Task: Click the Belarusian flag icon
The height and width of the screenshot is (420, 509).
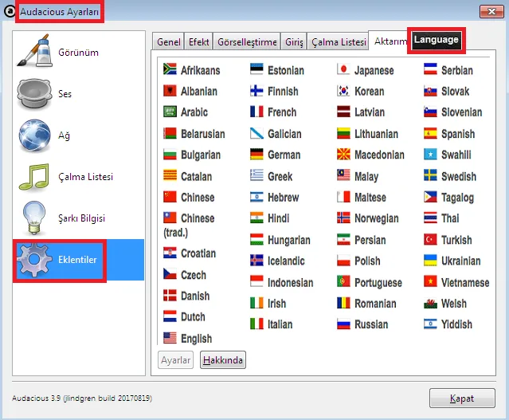Action: tap(170, 133)
